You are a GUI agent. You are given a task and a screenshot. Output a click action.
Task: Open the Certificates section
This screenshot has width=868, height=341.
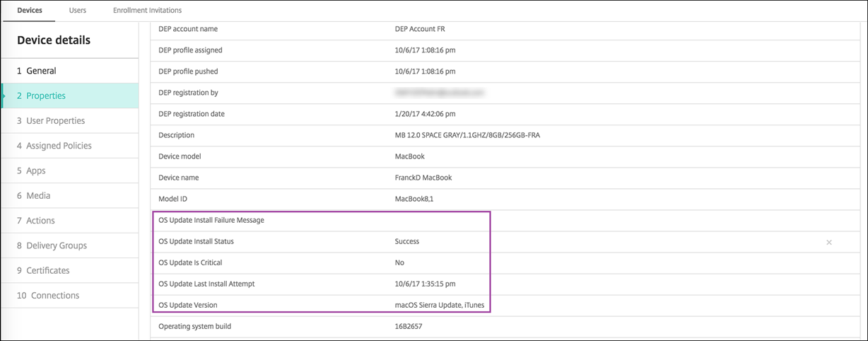48,270
